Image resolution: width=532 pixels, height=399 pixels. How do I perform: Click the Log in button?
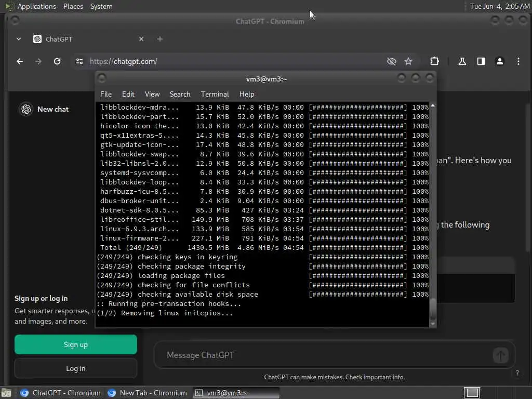pos(76,368)
